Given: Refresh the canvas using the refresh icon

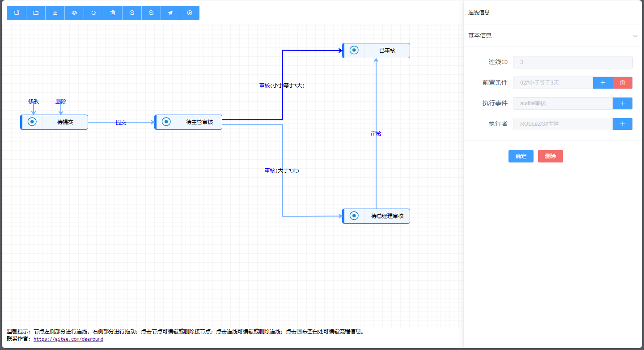Looking at the screenshot, I should click(x=93, y=13).
